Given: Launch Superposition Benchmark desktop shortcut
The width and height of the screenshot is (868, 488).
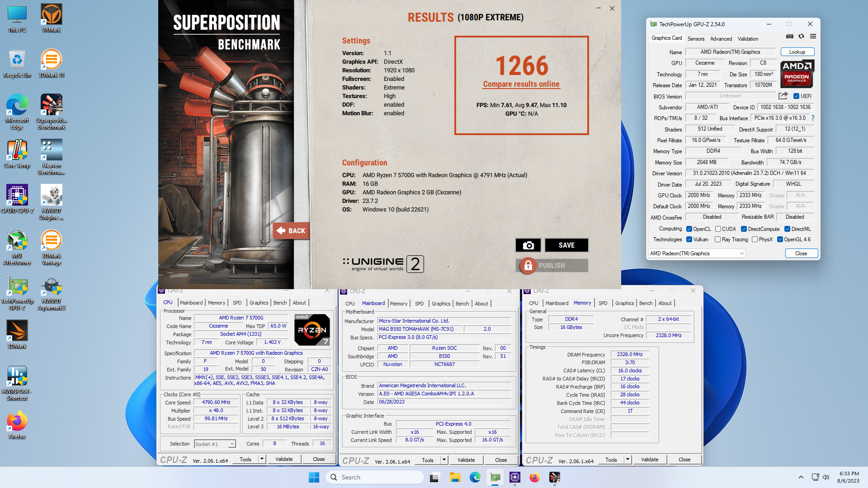Looking at the screenshot, I should pos(51,112).
